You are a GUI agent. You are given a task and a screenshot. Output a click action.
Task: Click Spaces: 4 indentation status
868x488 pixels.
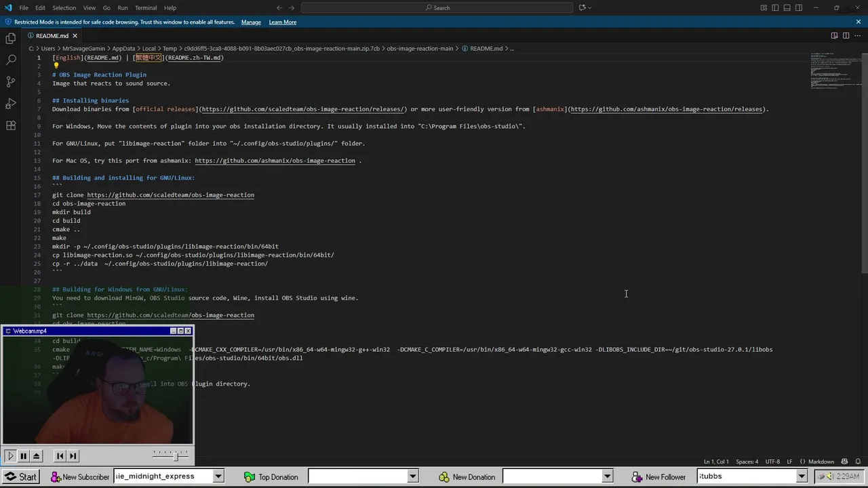[747, 462]
